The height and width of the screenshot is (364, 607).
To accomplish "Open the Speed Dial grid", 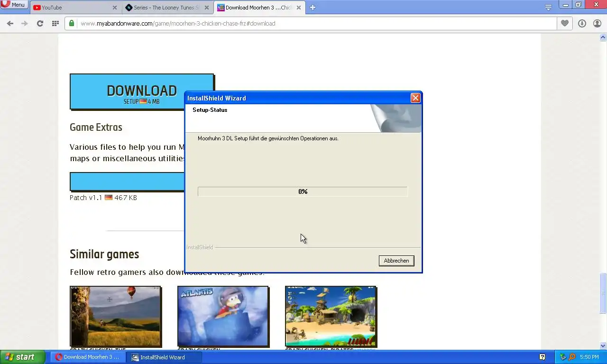I will point(55,23).
